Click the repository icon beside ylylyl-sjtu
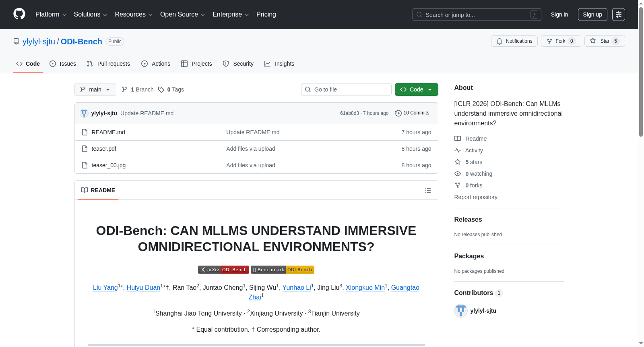Viewport: 644px width, 347px height. click(x=16, y=42)
